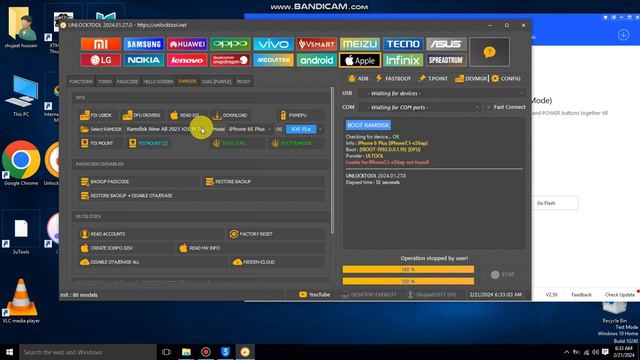Click the STOP button

click(503, 275)
